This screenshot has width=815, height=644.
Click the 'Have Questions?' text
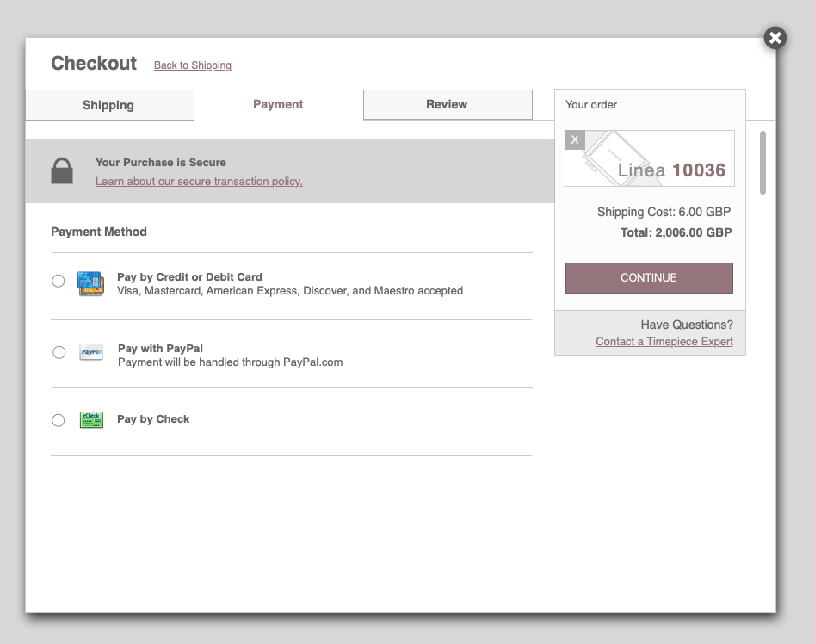[x=687, y=325]
